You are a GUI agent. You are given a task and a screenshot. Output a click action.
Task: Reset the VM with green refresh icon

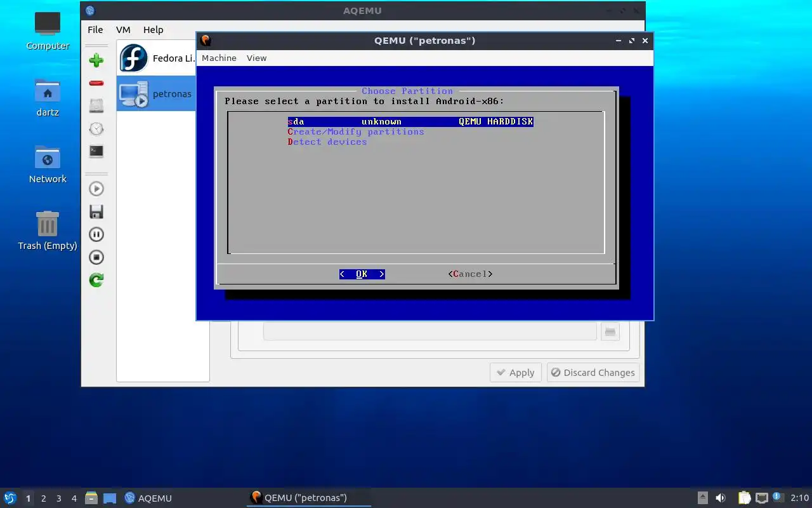96,280
